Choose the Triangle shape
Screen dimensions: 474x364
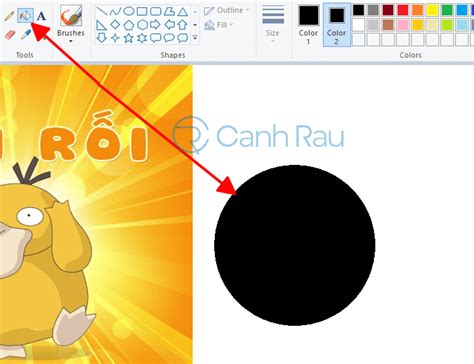(x=182, y=12)
